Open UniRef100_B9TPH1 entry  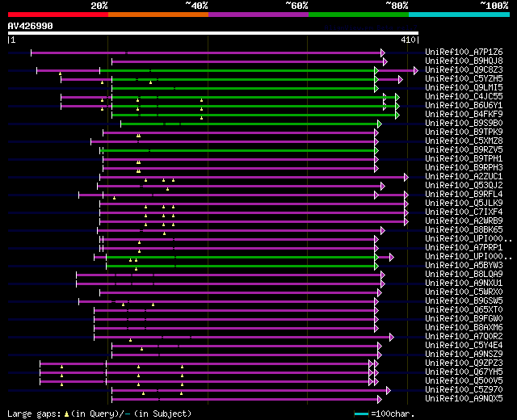tap(464, 159)
